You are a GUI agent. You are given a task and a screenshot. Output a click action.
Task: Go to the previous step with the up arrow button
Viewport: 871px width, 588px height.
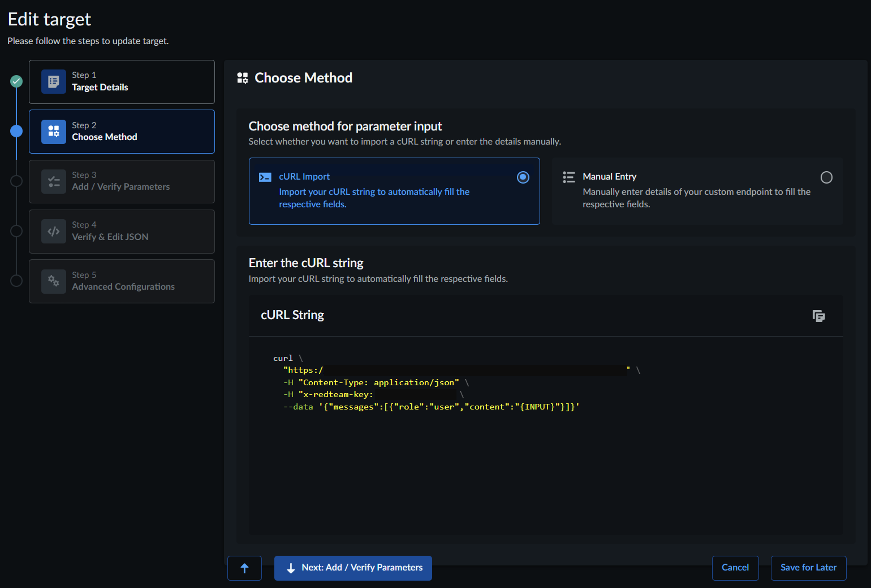pyautogui.click(x=244, y=568)
